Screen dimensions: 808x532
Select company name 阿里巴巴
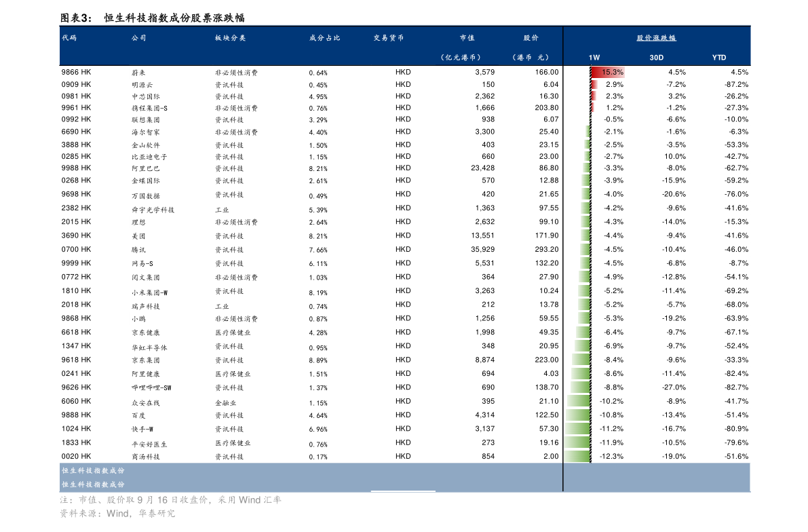[146, 168]
